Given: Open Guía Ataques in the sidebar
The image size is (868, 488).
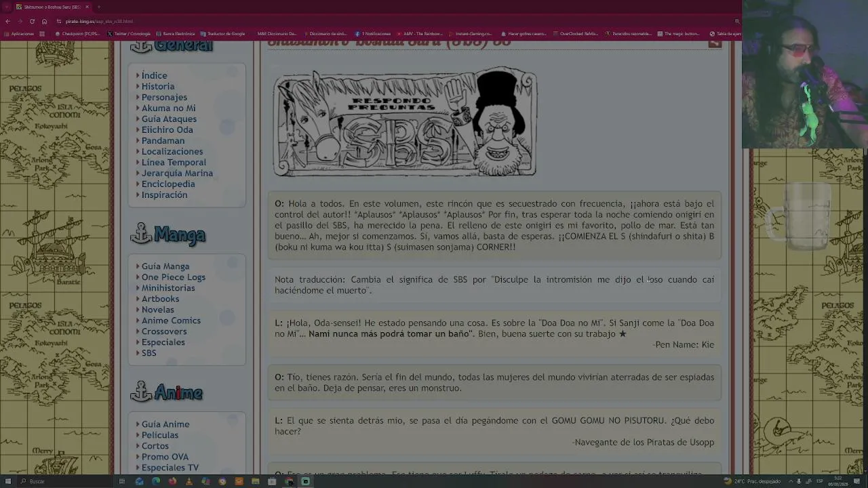Looking at the screenshot, I should [169, 119].
